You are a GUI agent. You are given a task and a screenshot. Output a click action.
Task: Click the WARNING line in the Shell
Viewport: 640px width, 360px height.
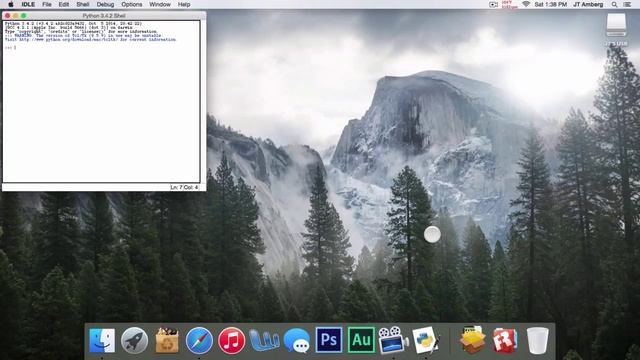(x=84, y=36)
